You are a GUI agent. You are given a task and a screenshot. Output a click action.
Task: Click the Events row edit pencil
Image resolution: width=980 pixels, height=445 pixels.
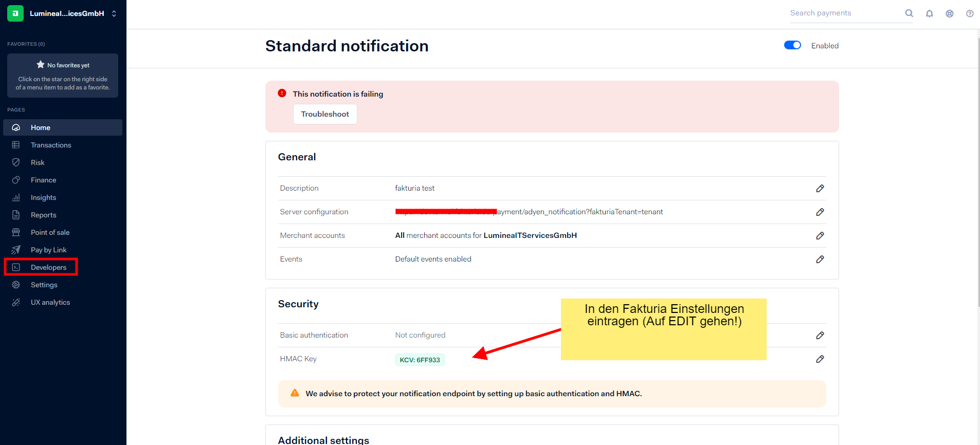[820, 259]
